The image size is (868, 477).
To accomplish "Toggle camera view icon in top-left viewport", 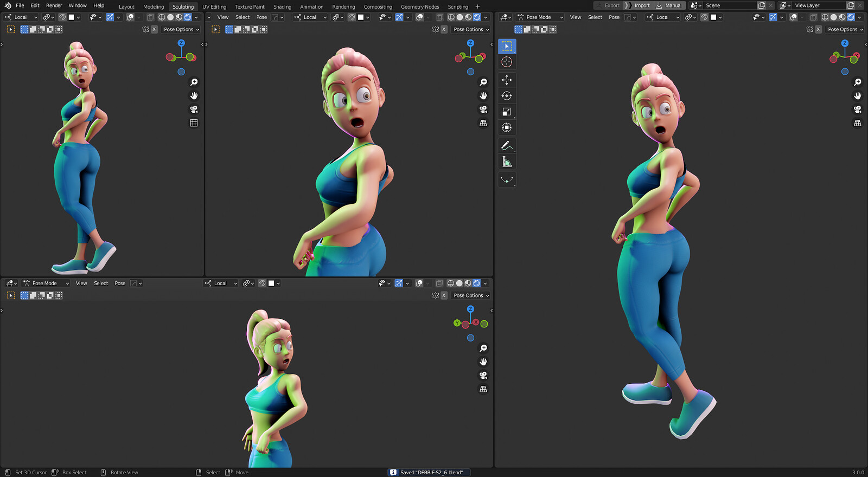I will pos(194,109).
